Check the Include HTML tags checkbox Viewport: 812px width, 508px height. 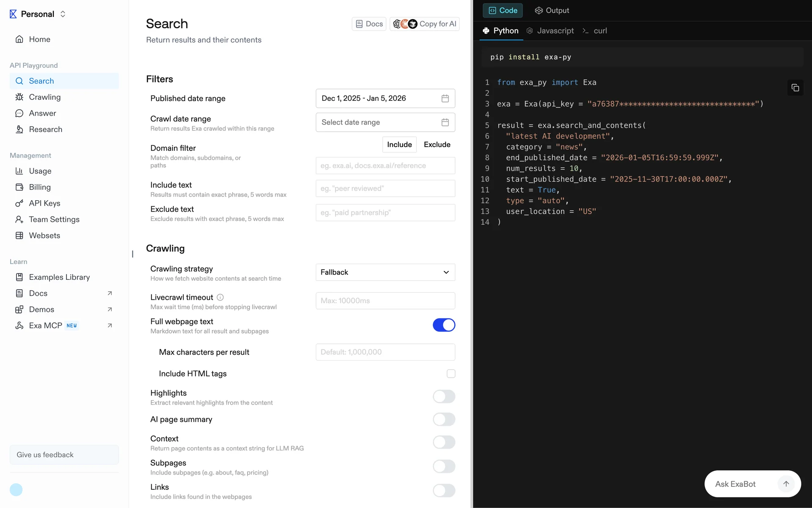[451, 373]
